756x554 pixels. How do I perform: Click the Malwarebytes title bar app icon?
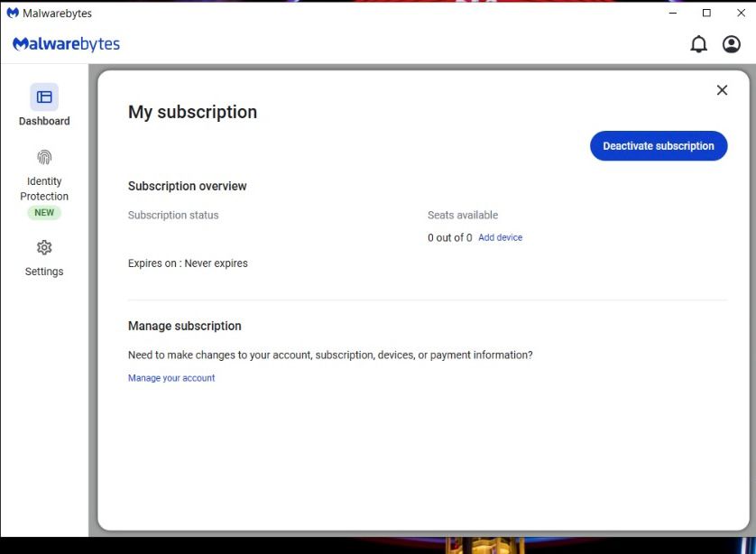13,13
